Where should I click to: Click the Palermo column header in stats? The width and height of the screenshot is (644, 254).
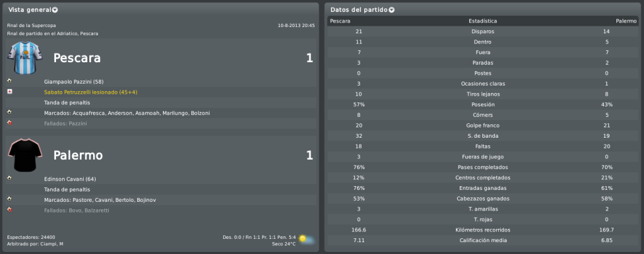[x=626, y=21]
